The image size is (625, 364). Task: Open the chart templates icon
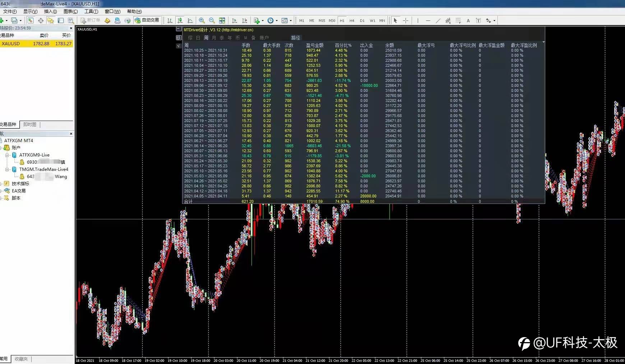[284, 20]
